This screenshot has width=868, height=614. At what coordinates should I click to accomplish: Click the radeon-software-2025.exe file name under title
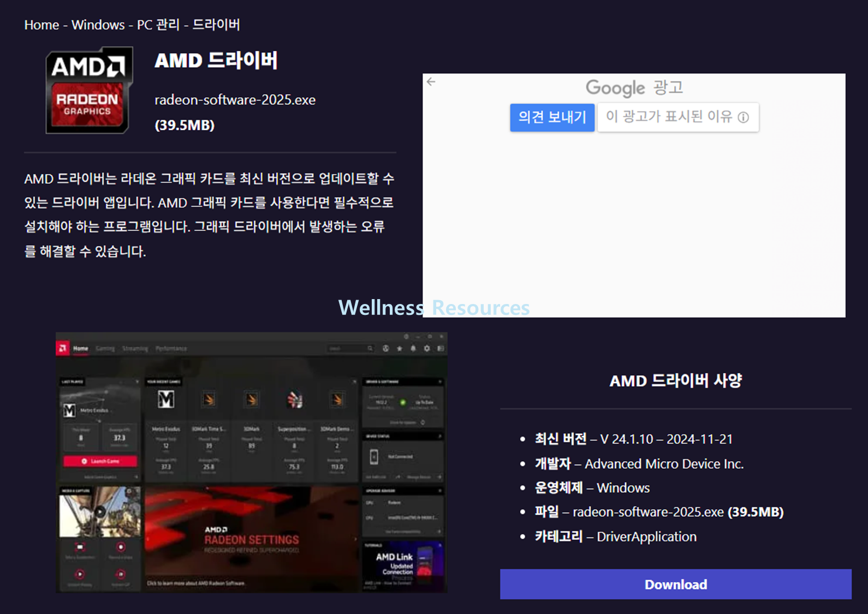(235, 100)
